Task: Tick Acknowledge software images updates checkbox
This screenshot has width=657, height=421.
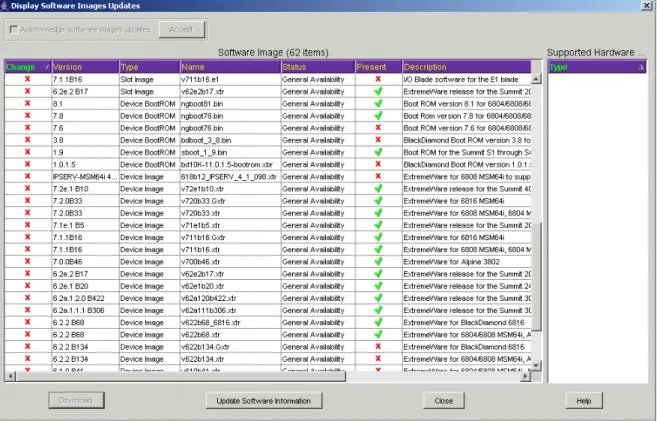Action: coord(13,29)
